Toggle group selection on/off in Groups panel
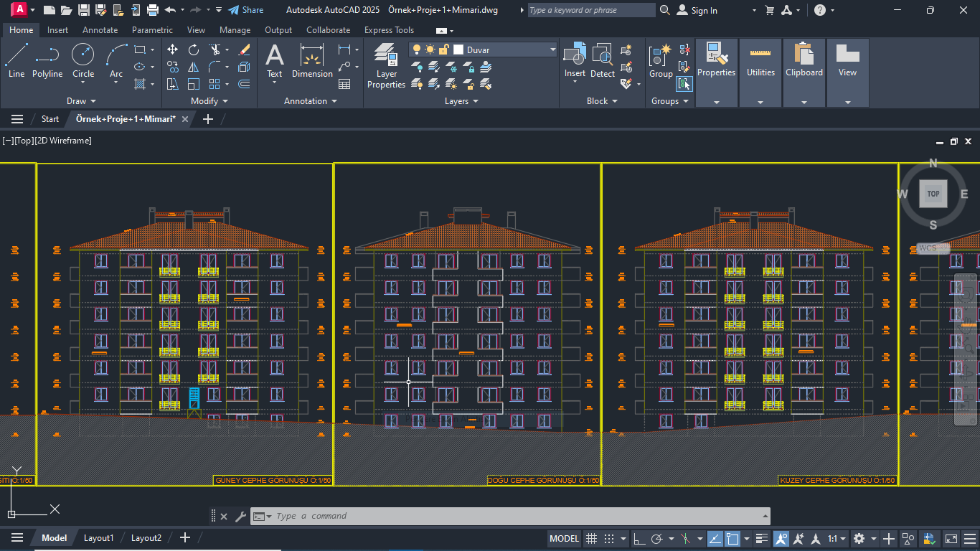 684,84
